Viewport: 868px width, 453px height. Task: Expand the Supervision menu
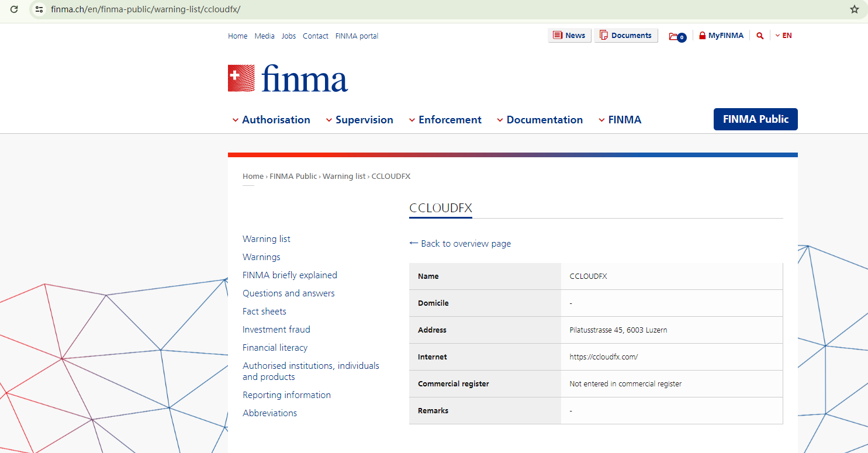coord(359,120)
